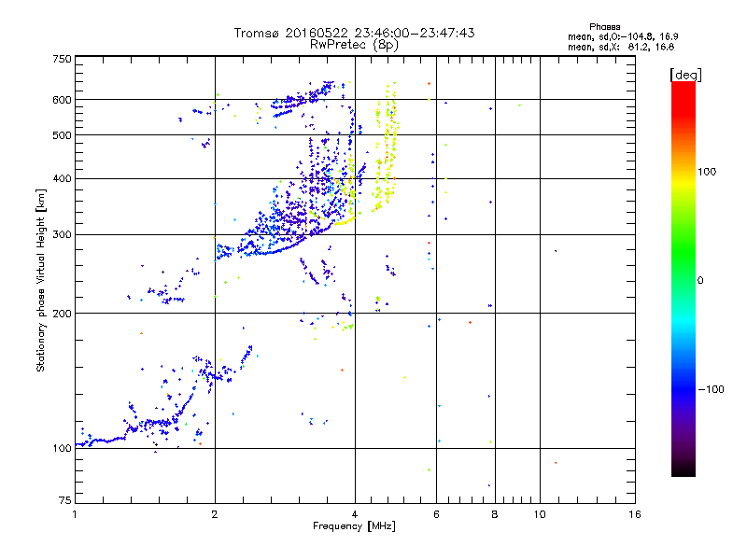Click the 'Phases' heading text
Screen dimensions: 747x560
point(604,27)
